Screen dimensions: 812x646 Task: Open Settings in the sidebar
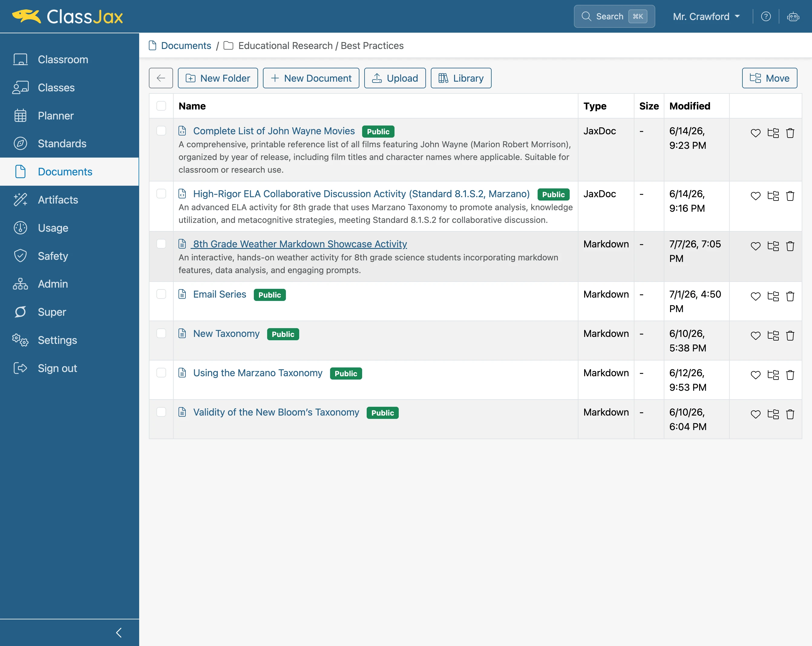69,340
